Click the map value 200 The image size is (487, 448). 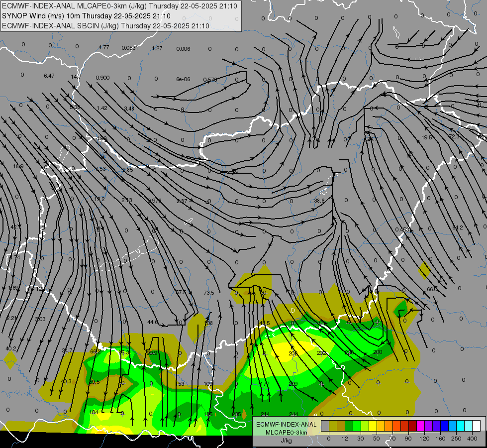pyautogui.click(x=378, y=352)
